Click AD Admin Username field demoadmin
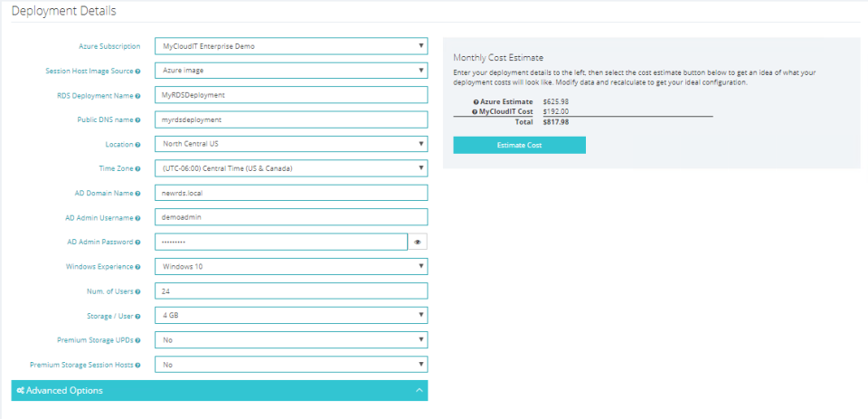Viewport: 868px width, 419px height. (x=291, y=217)
